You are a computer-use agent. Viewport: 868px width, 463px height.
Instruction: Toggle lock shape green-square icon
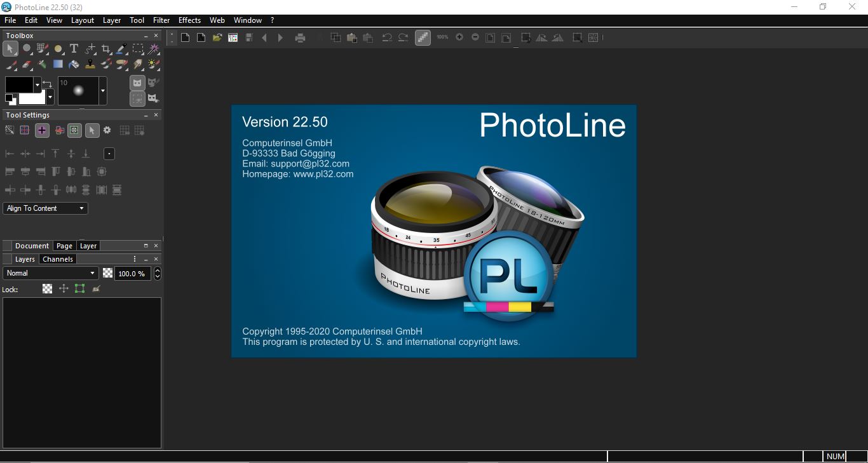tap(79, 288)
